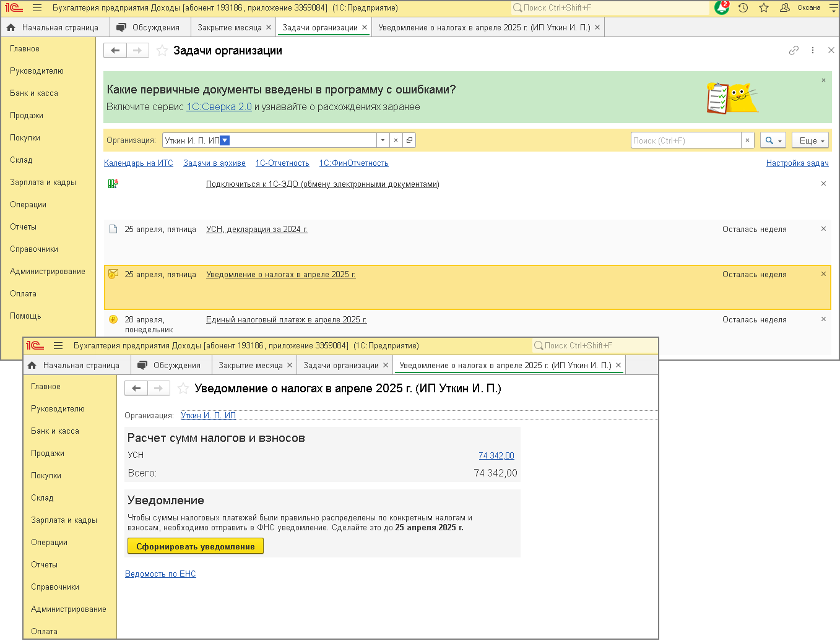
Task: Click the Поиск (Ctrl+F) task search field
Action: coord(686,140)
